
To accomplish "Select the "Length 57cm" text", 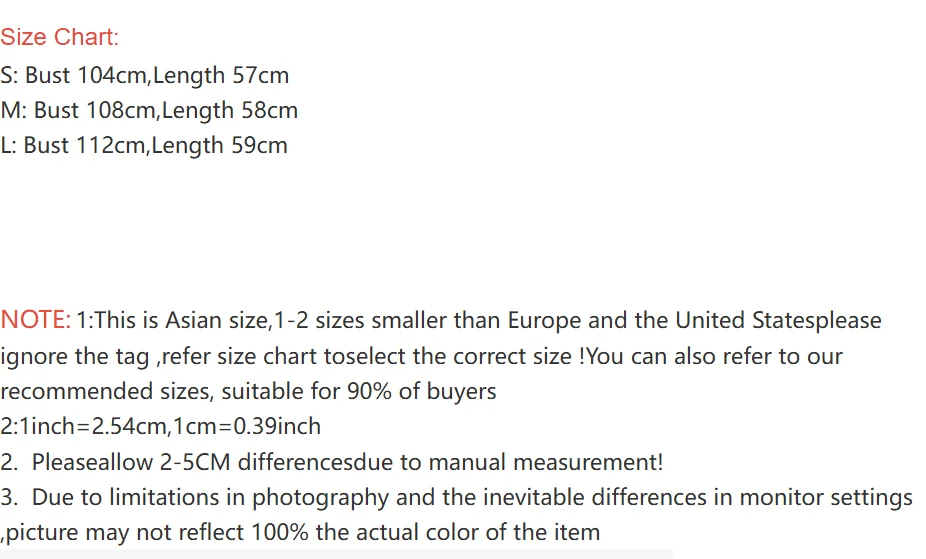I will [x=220, y=75].
